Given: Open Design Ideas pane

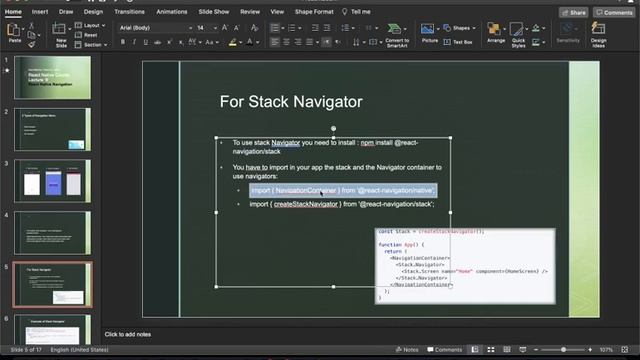Looking at the screenshot, I should [598, 35].
